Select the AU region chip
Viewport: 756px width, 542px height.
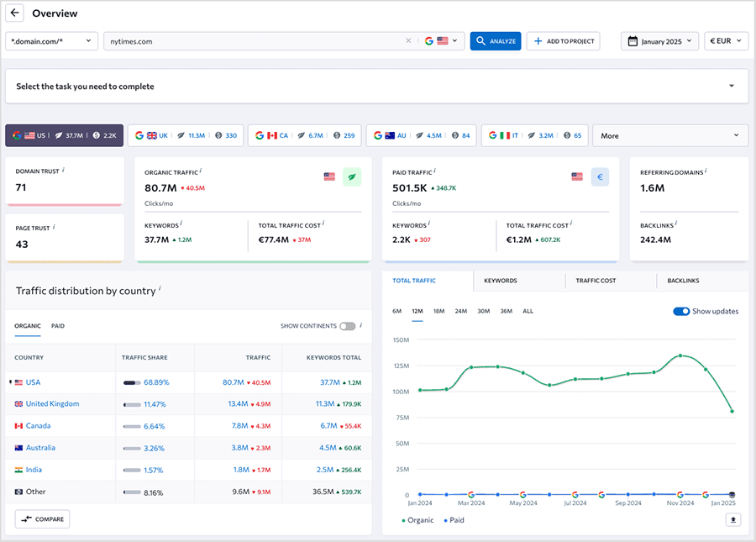pyautogui.click(x=422, y=135)
